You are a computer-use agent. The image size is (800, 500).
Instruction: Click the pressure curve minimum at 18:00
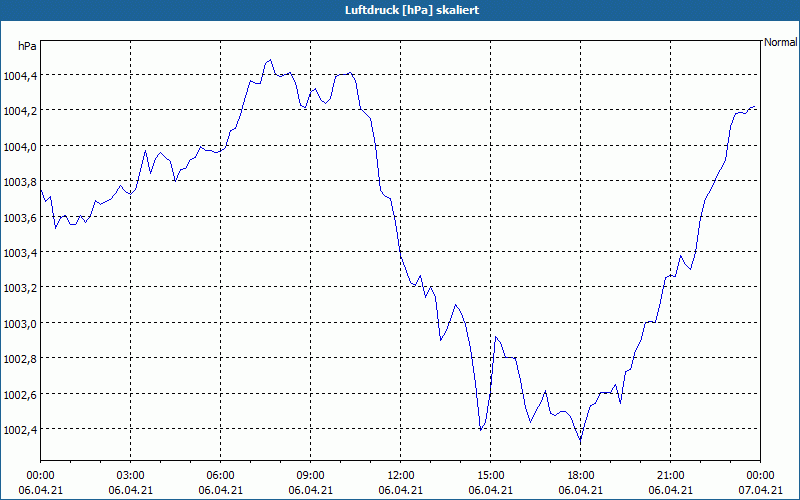click(581, 440)
